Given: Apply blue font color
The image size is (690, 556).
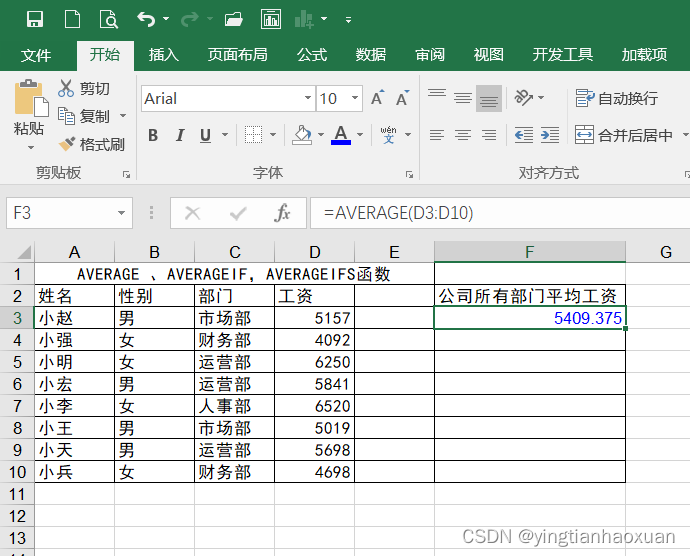Looking at the screenshot, I should click(341, 135).
